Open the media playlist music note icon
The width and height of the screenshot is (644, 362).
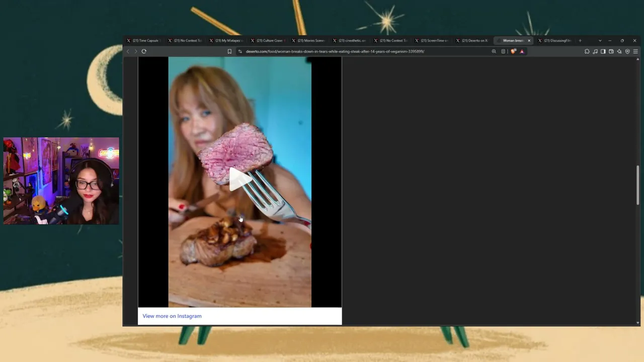tap(595, 51)
